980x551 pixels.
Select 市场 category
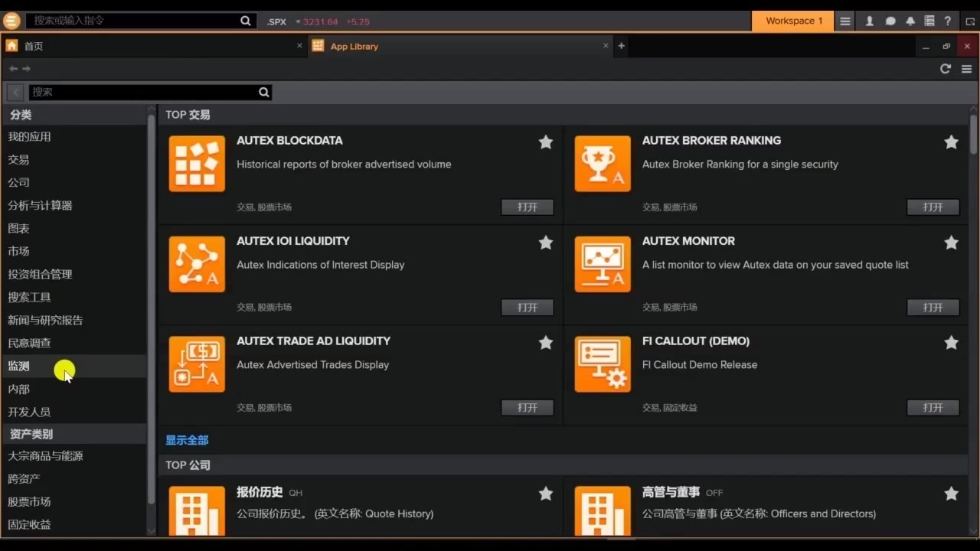(73, 251)
